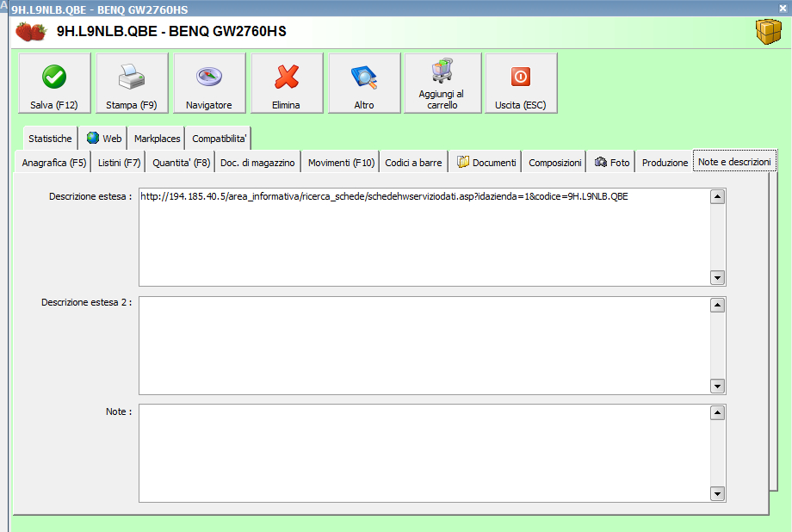
Task: Close the 9H.L9NLB.QBE window
Action: 783,8
